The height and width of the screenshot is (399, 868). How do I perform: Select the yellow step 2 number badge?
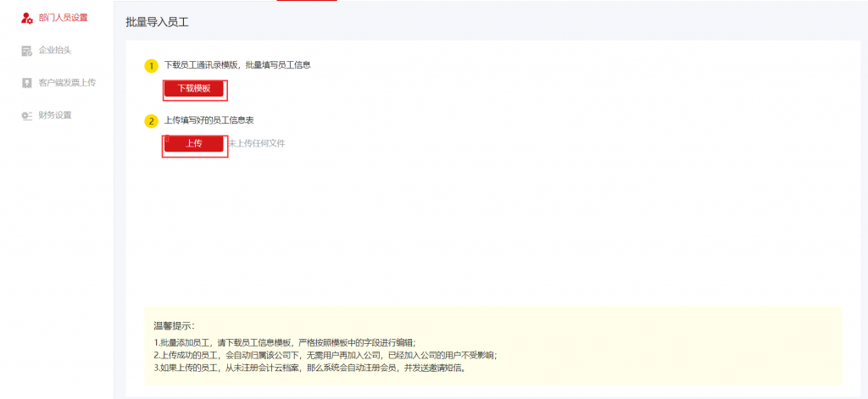pos(152,121)
